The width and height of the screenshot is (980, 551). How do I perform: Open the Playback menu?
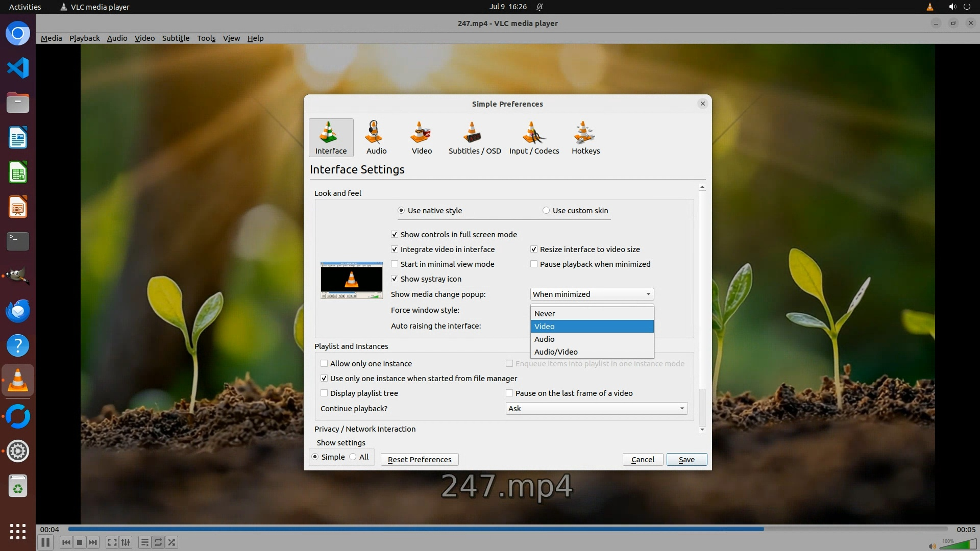click(x=84, y=38)
